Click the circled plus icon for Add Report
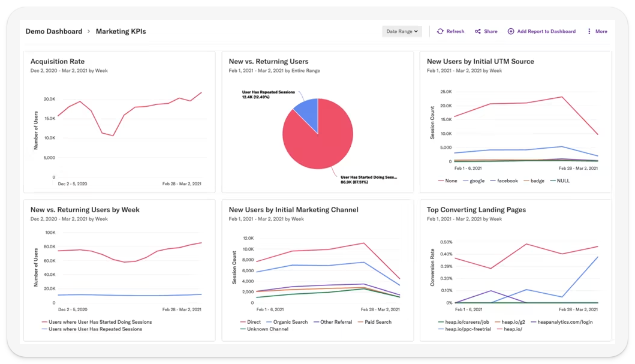Screen dimensions: 635x364 (511, 31)
